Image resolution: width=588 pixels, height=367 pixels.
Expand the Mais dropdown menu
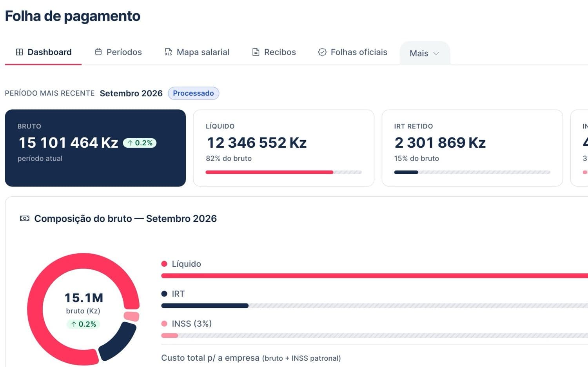tap(425, 53)
